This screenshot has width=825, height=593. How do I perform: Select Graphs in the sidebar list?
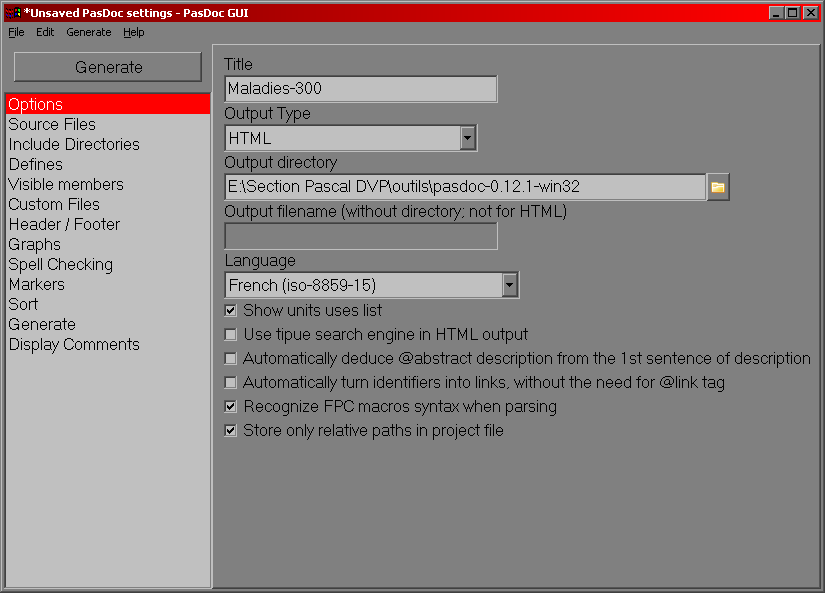pyautogui.click(x=35, y=245)
